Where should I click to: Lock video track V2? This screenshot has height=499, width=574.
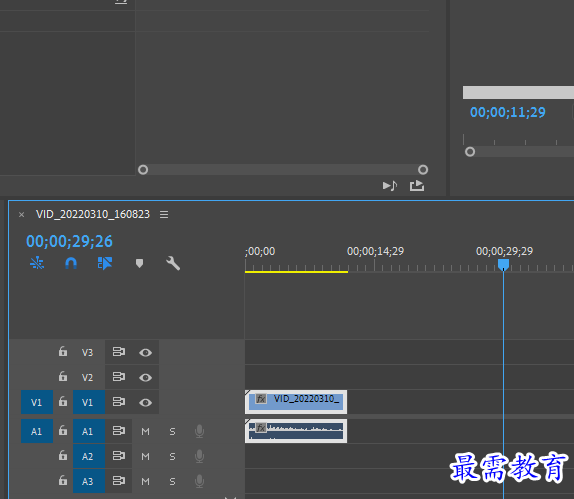[63, 376]
